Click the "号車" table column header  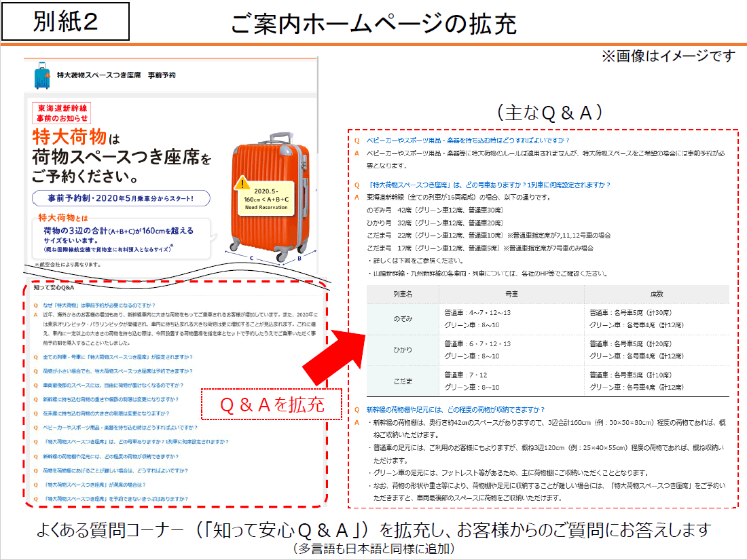tap(511, 295)
